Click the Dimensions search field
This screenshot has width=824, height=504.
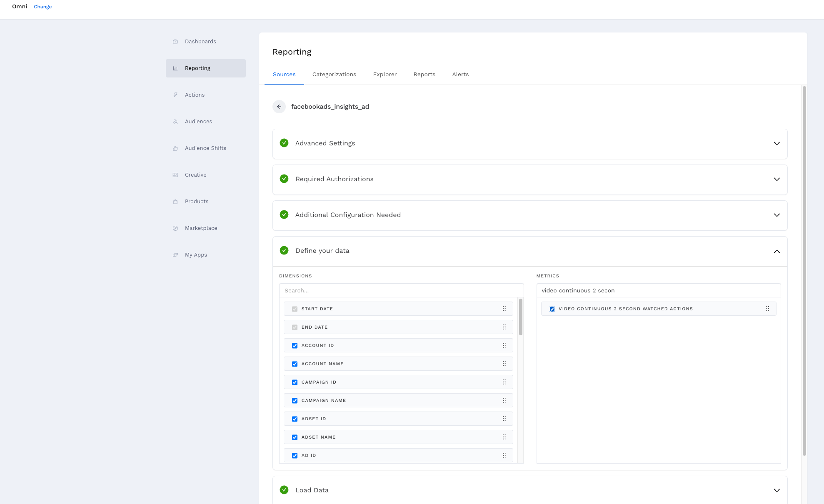pos(401,290)
